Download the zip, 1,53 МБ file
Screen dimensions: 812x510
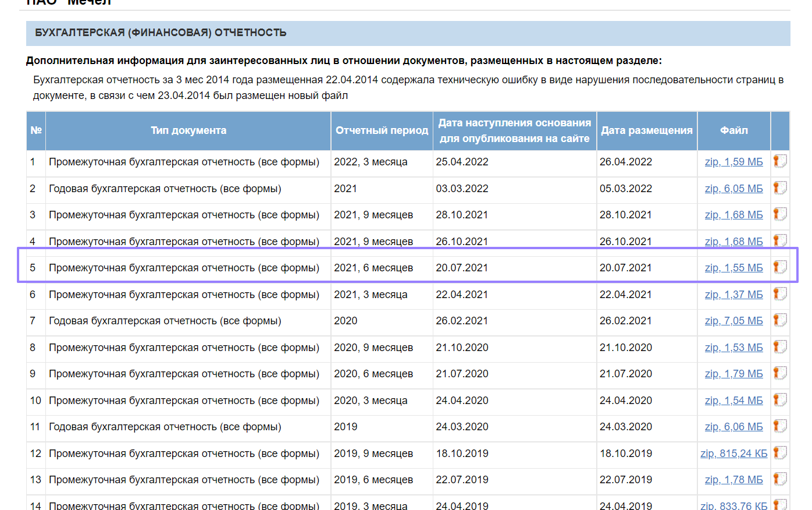pyautogui.click(x=733, y=348)
